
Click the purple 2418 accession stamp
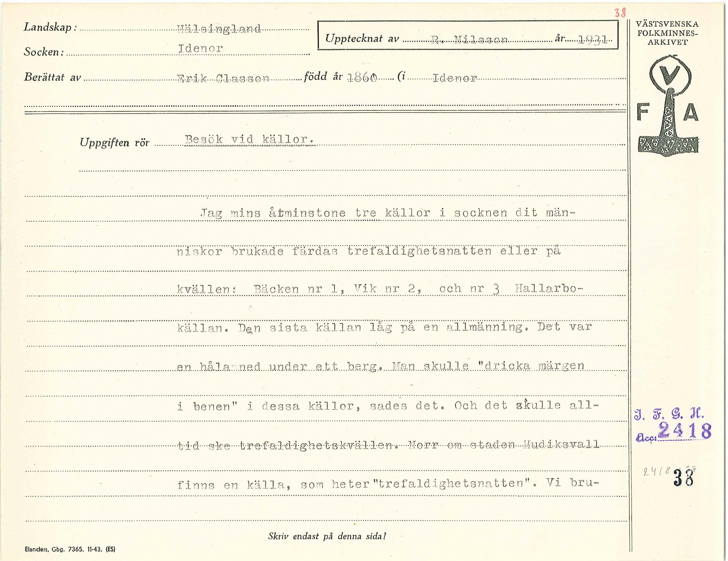click(685, 430)
